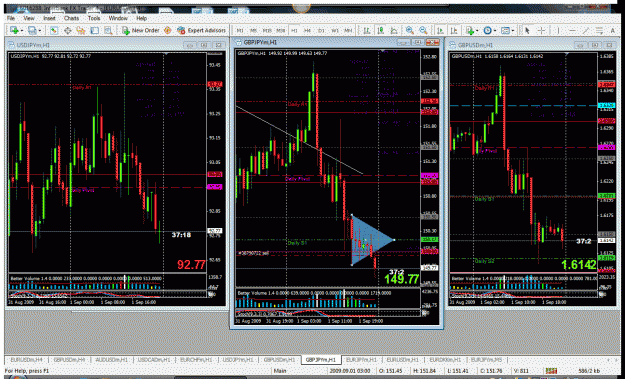
Task: Select the H4 timeframe button
Action: pyautogui.click(x=307, y=30)
